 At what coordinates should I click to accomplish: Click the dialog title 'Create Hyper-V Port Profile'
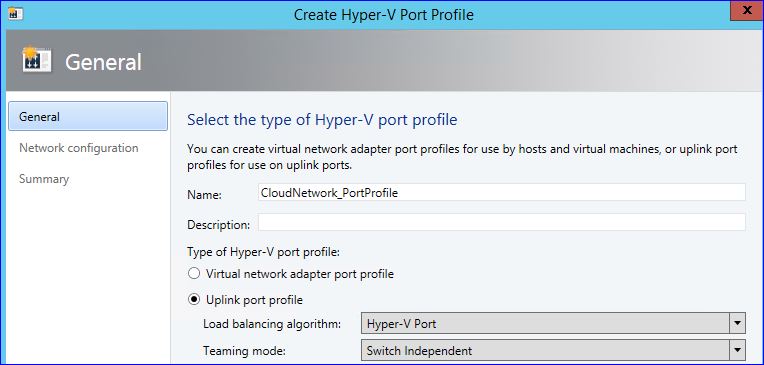coord(383,15)
